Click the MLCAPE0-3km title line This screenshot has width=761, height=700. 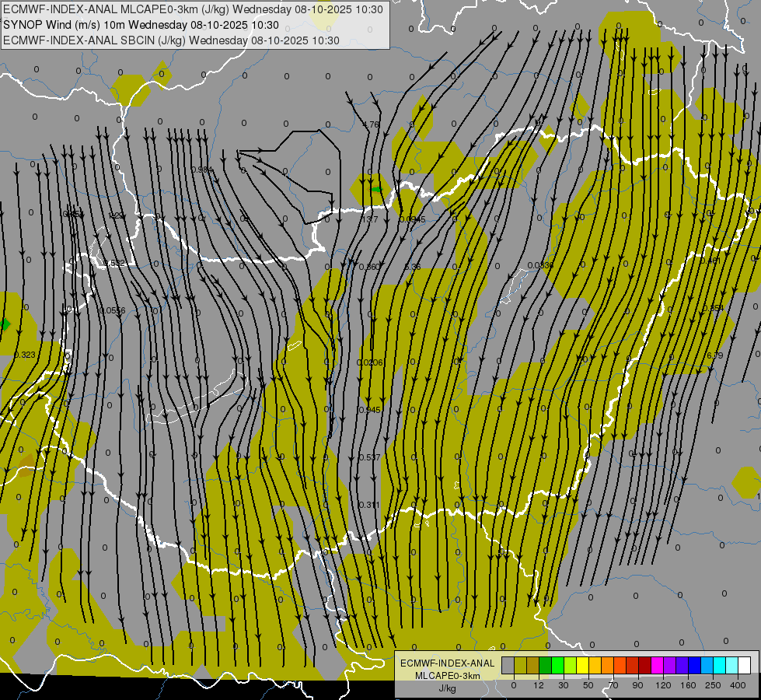click(193, 9)
